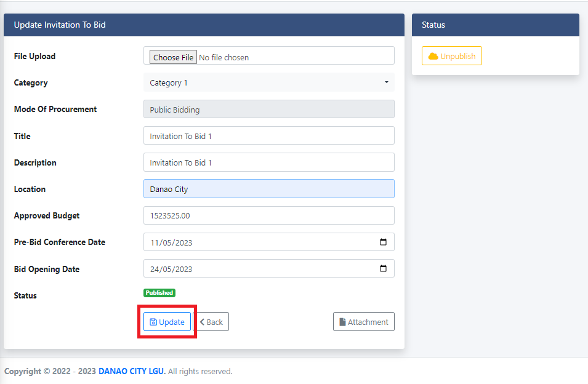Click the cloud icon on Unpublish button
The width and height of the screenshot is (588, 384).
click(433, 56)
